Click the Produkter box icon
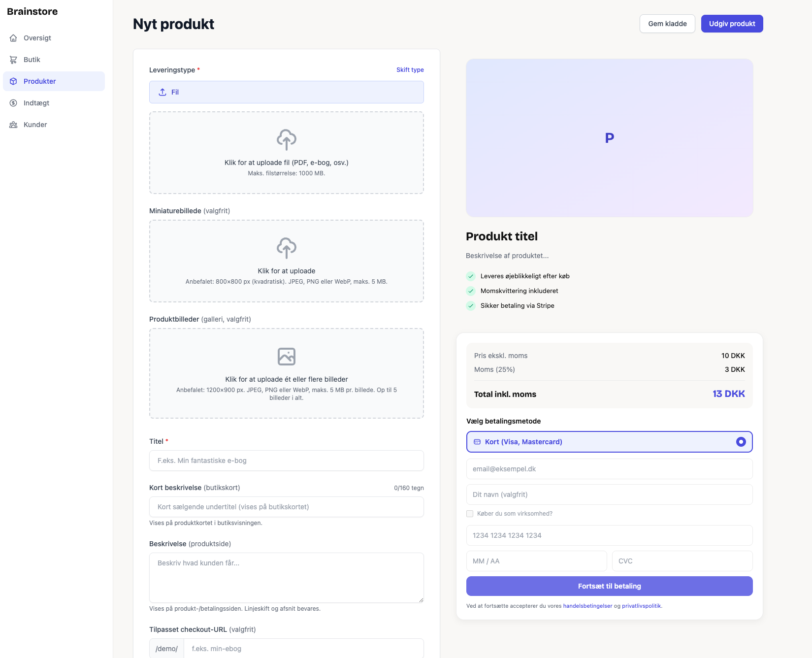The height and width of the screenshot is (658, 812). coord(13,81)
